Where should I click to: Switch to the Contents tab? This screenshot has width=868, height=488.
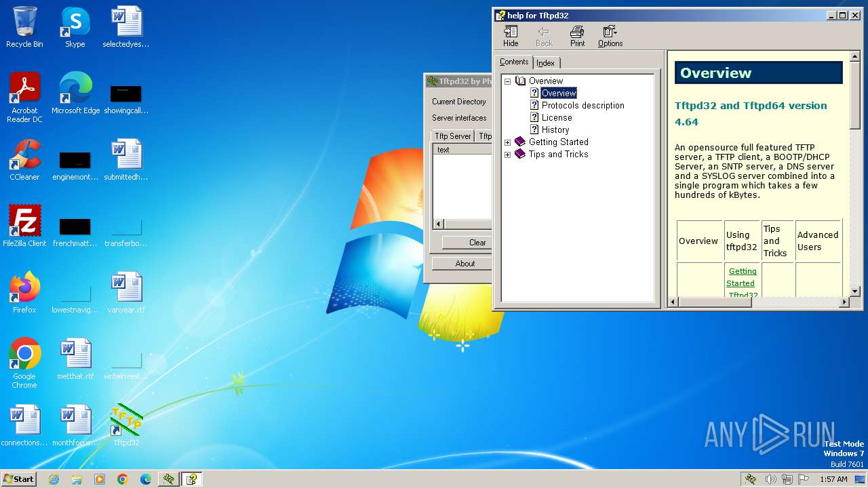coord(514,62)
